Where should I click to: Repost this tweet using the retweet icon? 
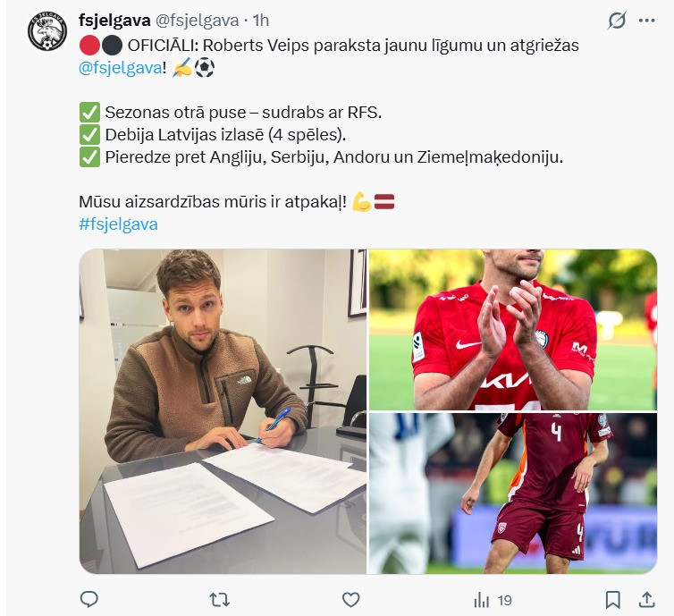[219, 600]
